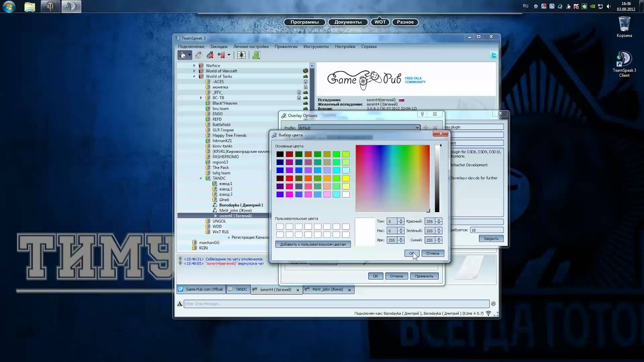Expand the World of Warcraft group
The image size is (644, 362).
(194, 71)
